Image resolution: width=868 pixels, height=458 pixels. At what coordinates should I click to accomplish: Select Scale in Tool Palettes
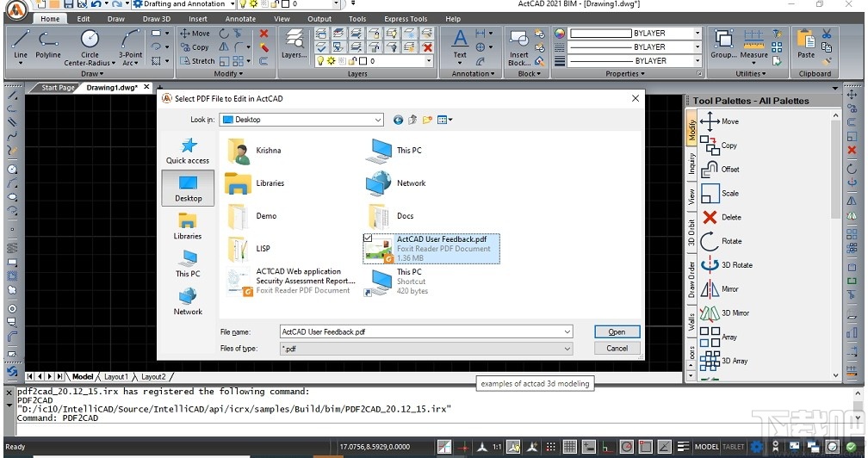719,193
